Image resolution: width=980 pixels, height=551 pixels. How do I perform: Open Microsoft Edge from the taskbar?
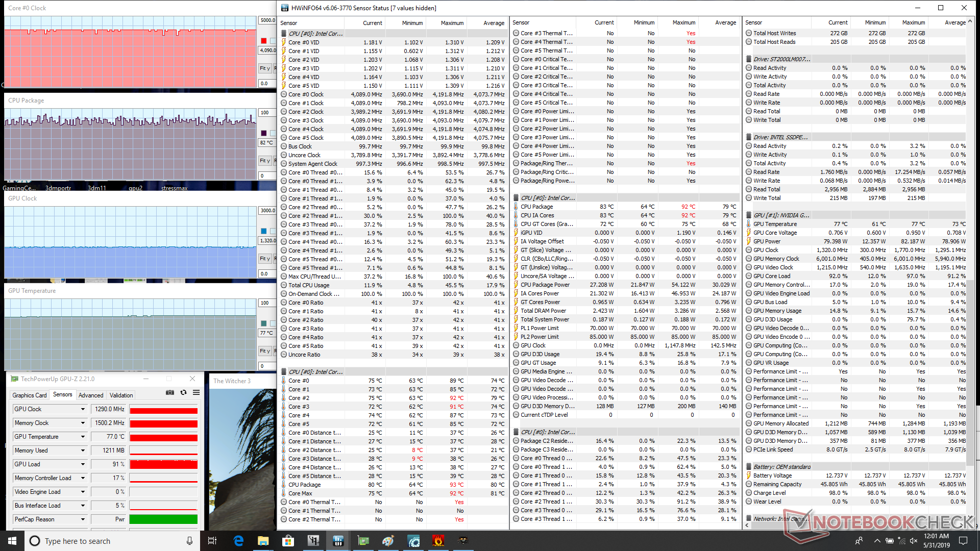[x=238, y=541]
